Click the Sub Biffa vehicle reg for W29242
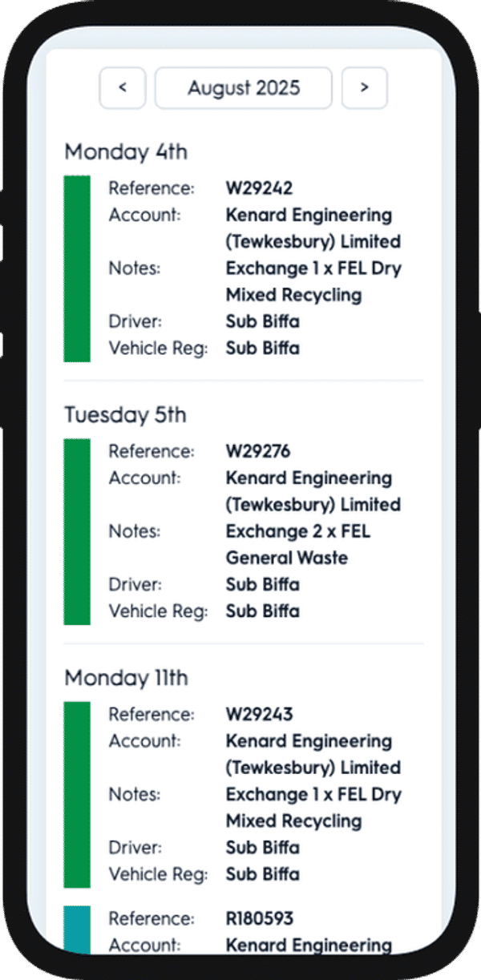Viewport: 481px width, 980px height. (x=263, y=348)
